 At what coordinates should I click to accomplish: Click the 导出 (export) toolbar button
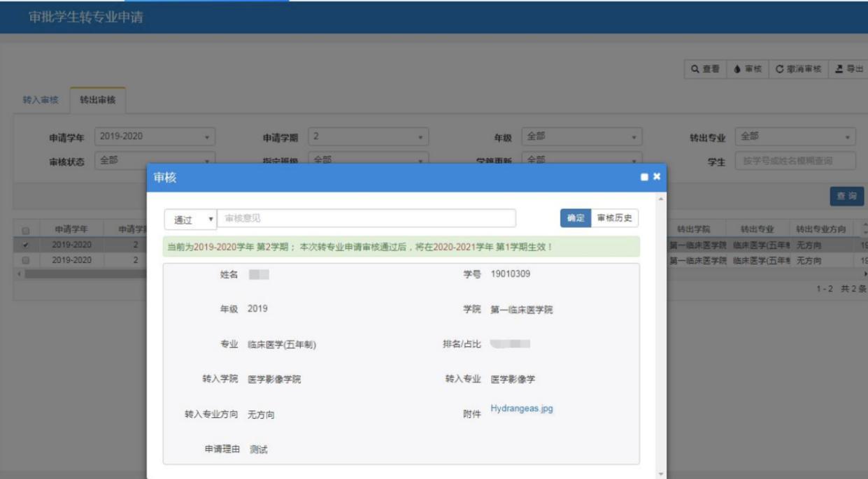[848, 69]
